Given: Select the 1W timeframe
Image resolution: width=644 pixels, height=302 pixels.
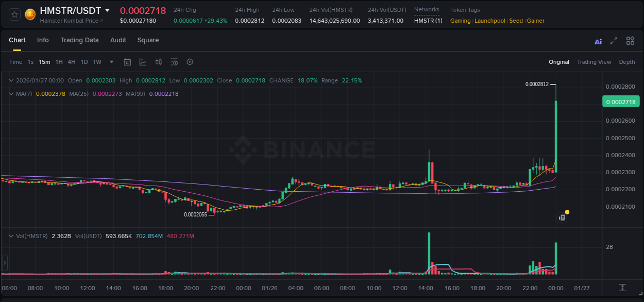Looking at the screenshot, I should 97,62.
